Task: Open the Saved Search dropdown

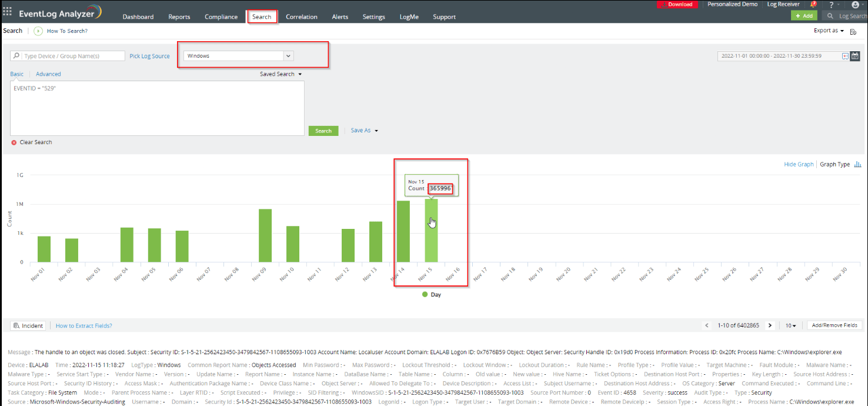Action: pyautogui.click(x=281, y=74)
